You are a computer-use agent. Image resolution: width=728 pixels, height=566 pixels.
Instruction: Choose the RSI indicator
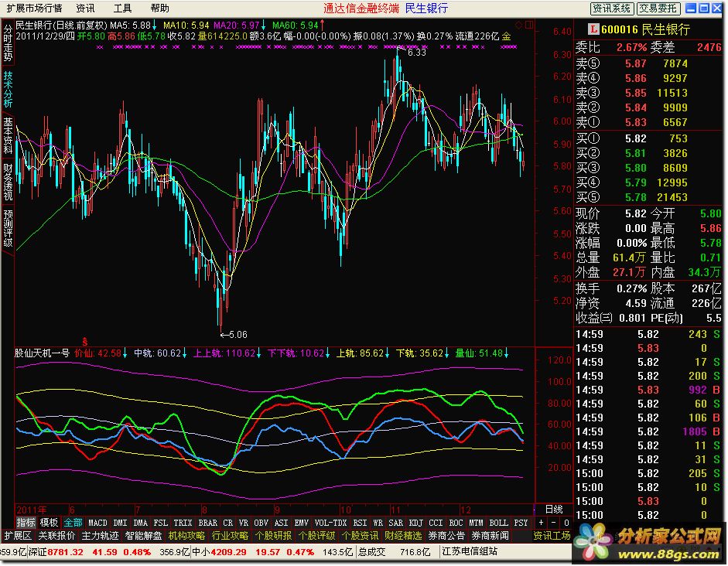(360, 523)
